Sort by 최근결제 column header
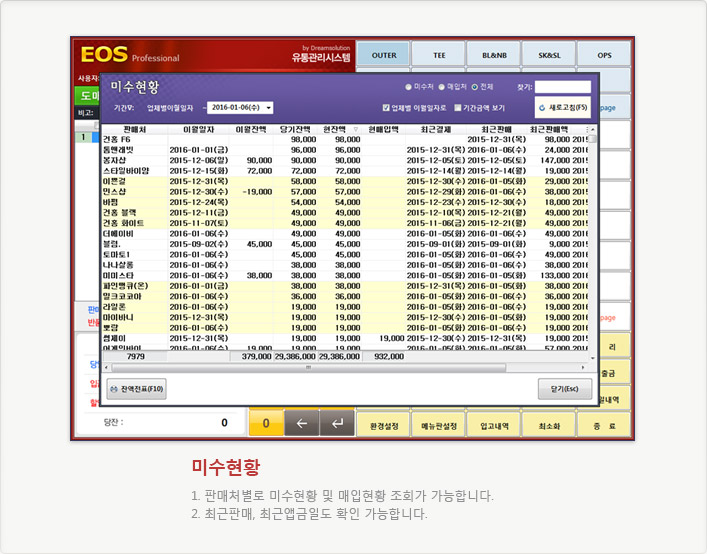Screen dimensions: 707x554 436,130
